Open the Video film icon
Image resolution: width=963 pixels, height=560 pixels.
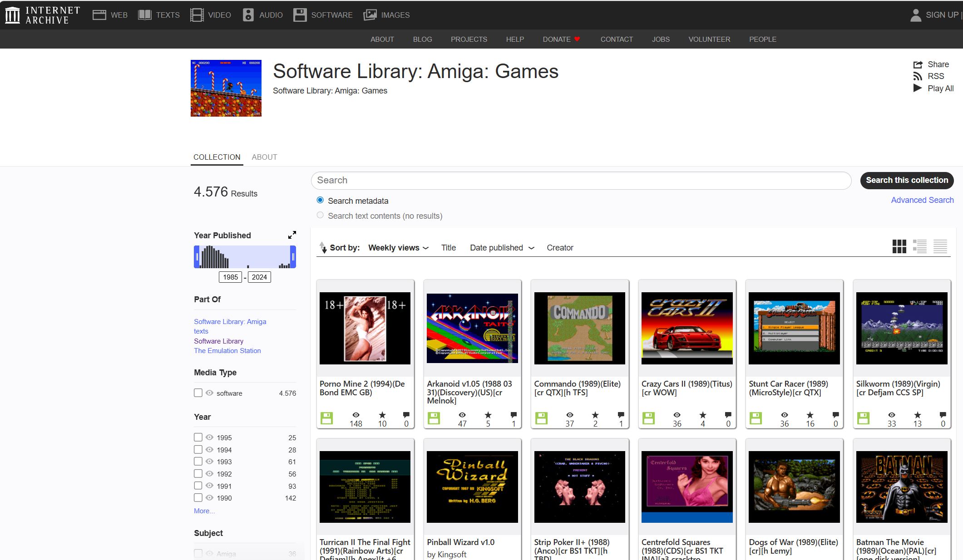click(197, 15)
